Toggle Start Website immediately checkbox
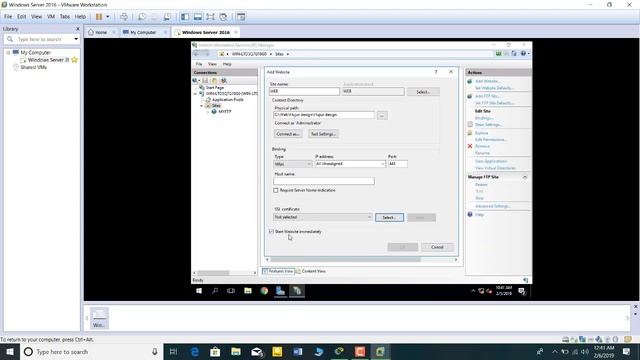 click(x=271, y=231)
